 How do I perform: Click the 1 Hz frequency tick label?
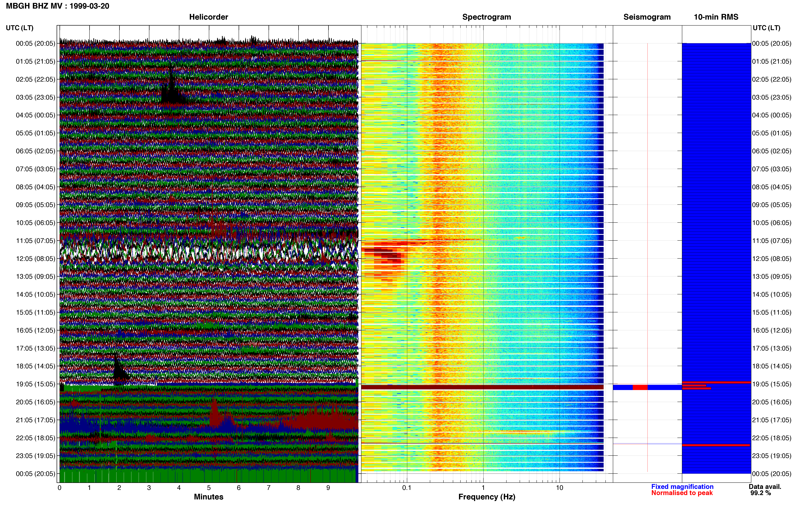pyautogui.click(x=483, y=488)
